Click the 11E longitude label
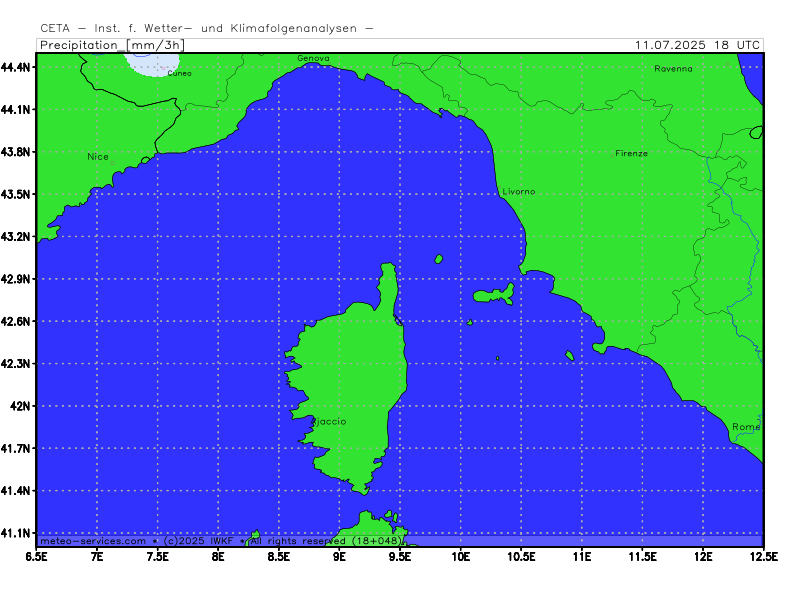This screenshot has width=800, height=600. 582,557
